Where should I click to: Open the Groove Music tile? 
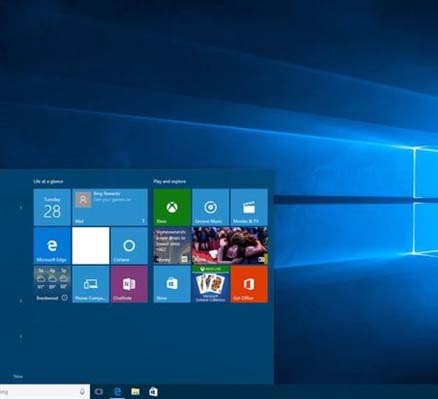pyautogui.click(x=211, y=207)
